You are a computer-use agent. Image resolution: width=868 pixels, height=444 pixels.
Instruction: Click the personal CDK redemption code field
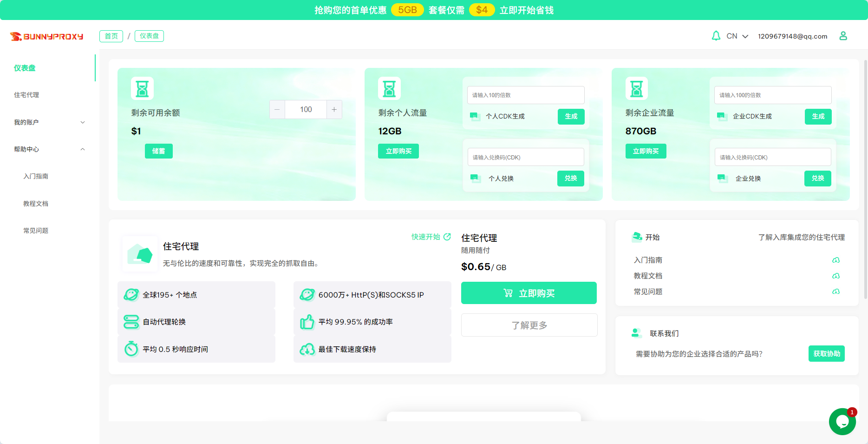click(525, 157)
